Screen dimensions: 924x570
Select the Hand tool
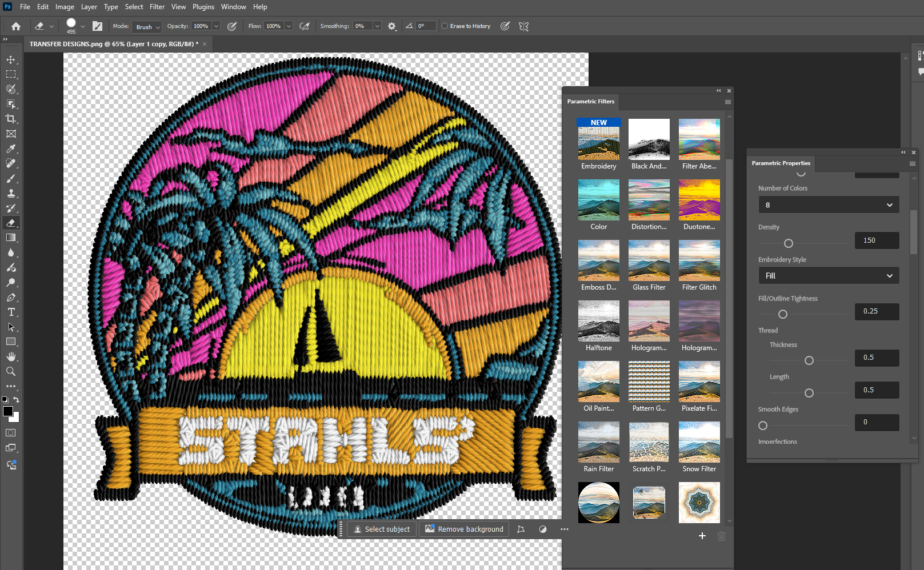(11, 356)
